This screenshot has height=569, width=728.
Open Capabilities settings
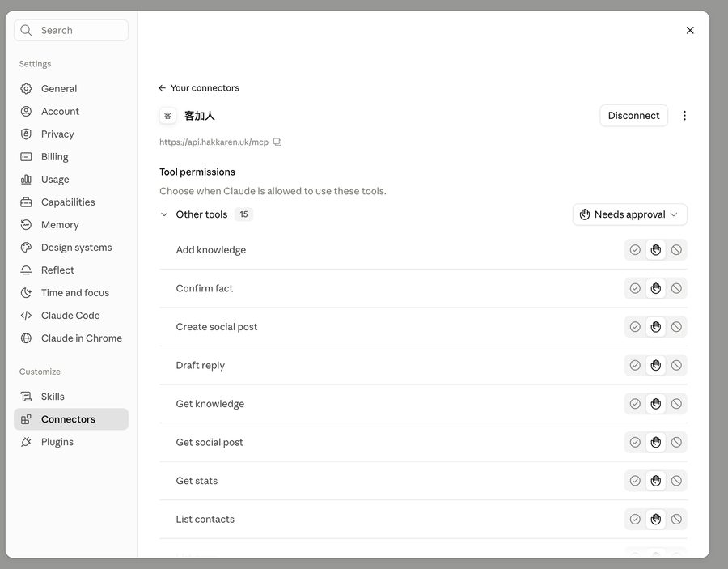click(x=71, y=202)
